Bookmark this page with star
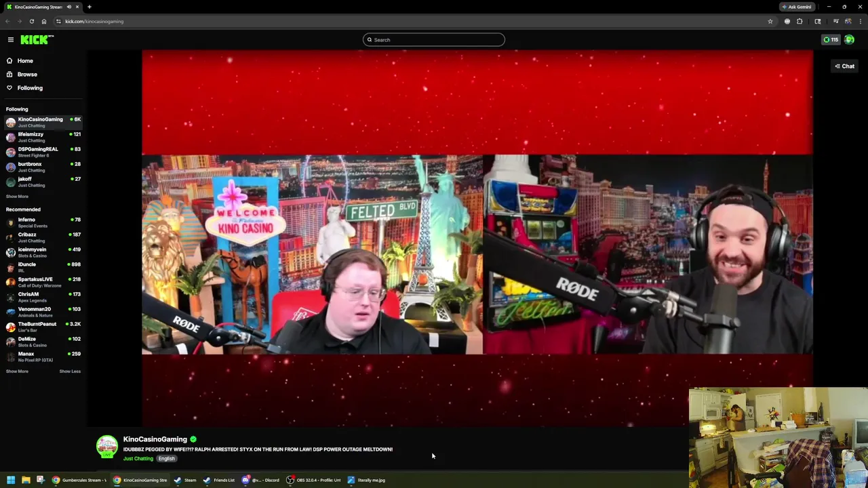The height and width of the screenshot is (488, 868). 770,22
